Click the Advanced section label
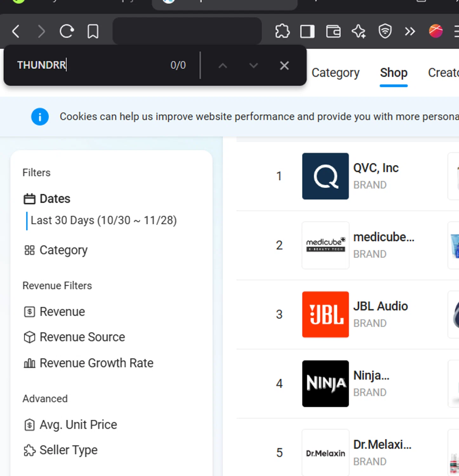This screenshot has height=476, width=459. pos(45,399)
